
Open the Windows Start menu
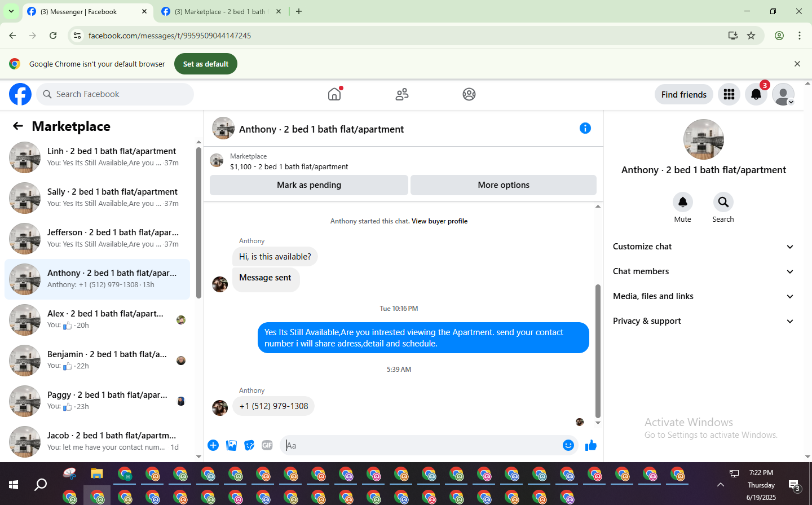14,484
